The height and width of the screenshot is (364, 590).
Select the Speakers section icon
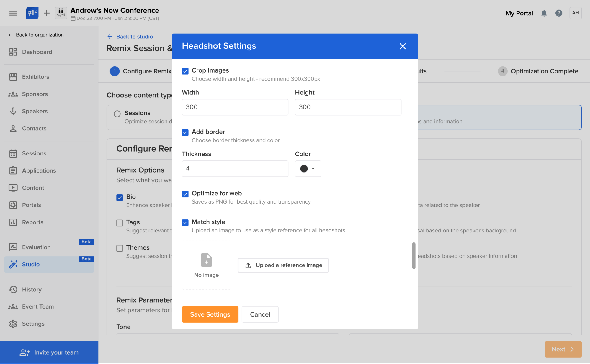coord(13,111)
